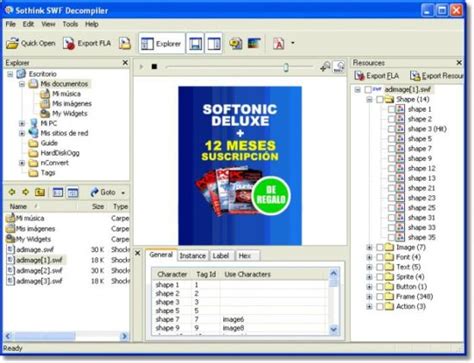
Task: Click the file list horizontal scrollbar right arrow
Action: (124, 336)
